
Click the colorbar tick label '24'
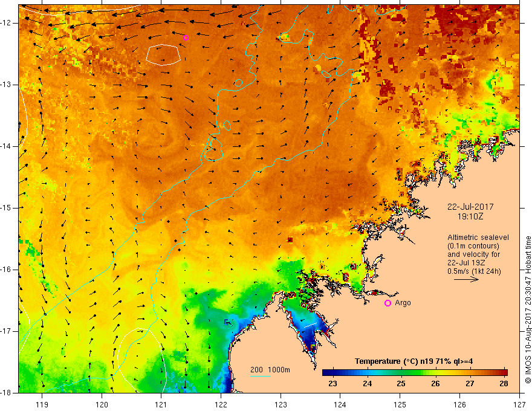pyautogui.click(x=367, y=384)
